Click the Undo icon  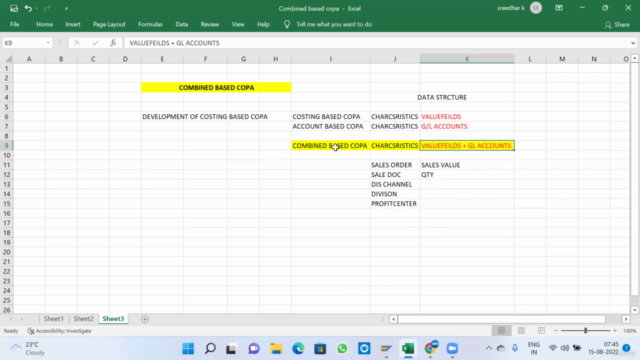point(28,8)
